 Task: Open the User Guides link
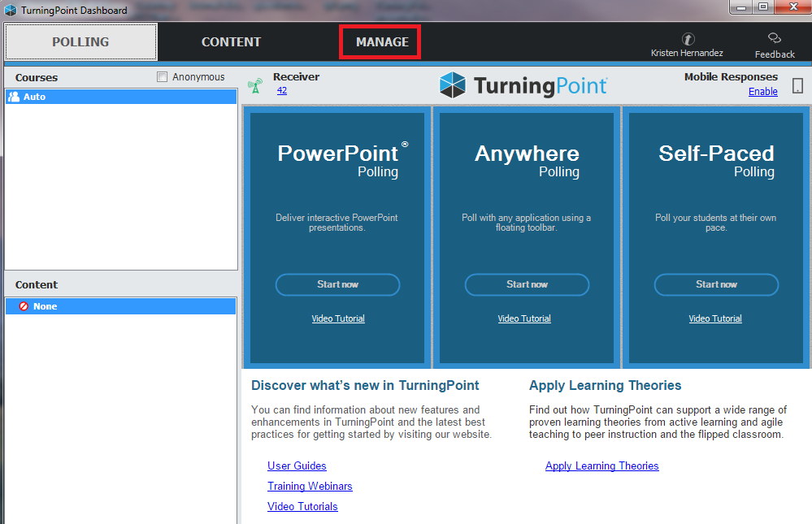click(x=297, y=466)
